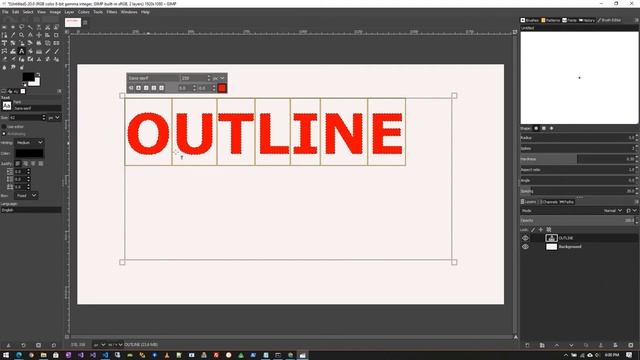This screenshot has width=640, height=360.
Task: Open layer Mode dropdown showing Normal
Action: tap(613, 211)
